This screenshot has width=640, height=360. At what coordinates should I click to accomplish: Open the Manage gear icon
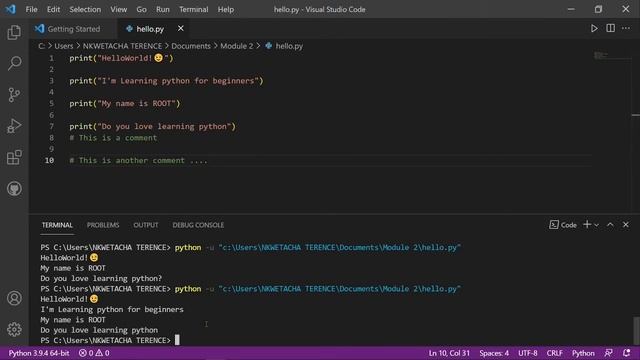pyautogui.click(x=14, y=329)
